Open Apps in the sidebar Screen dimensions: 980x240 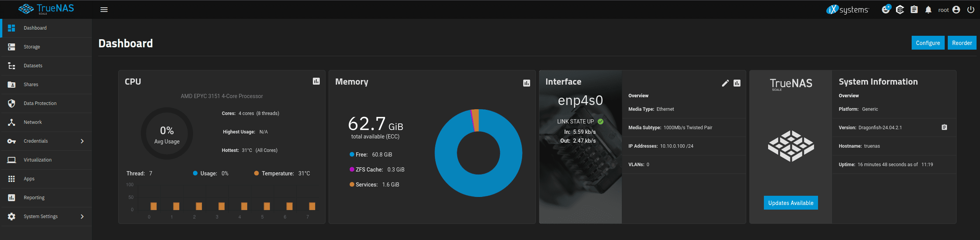(46, 179)
